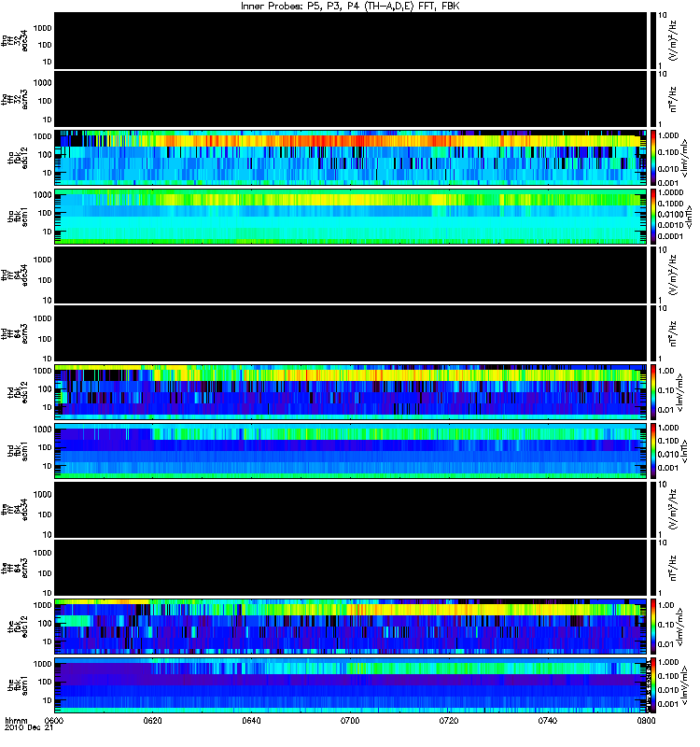Click the empty black thd fff edc34 panel

[350, 275]
